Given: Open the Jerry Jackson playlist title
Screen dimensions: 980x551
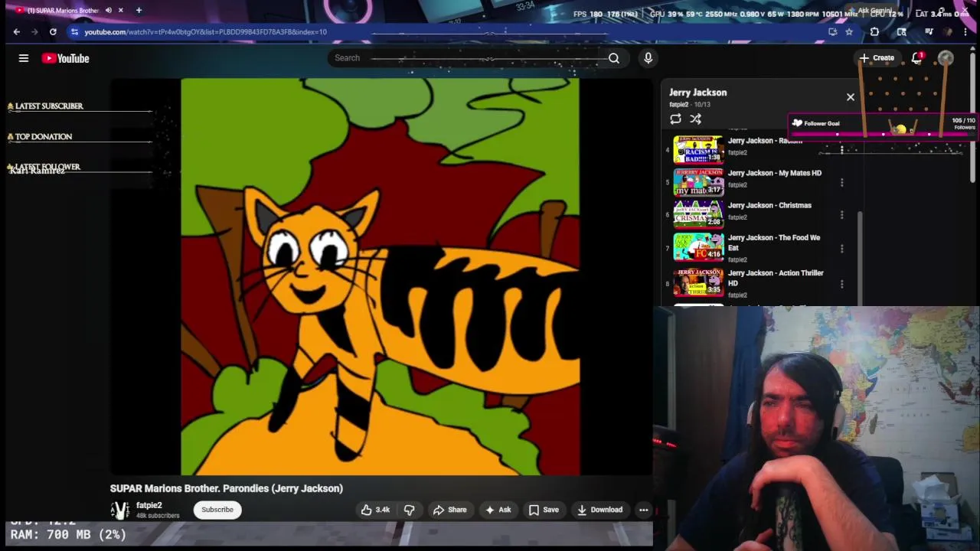Looking at the screenshot, I should click(x=698, y=93).
